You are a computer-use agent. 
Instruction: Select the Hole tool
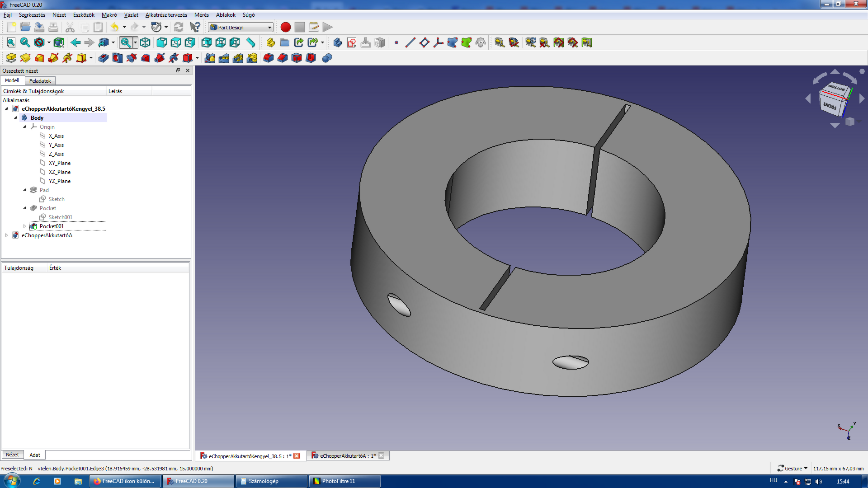tap(118, 58)
